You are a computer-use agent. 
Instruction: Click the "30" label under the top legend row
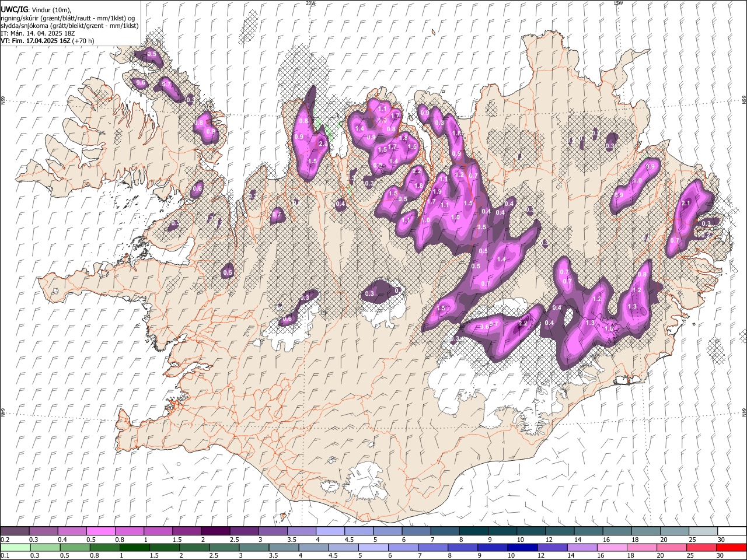(721, 540)
